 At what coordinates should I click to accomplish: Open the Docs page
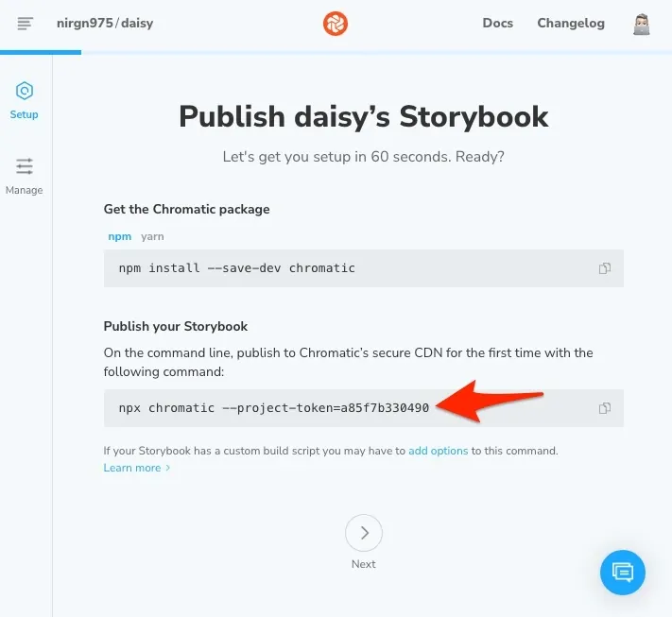tap(498, 23)
